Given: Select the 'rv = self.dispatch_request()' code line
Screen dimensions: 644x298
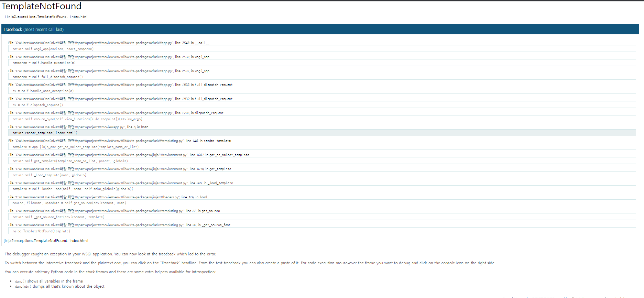Looking at the screenshot, I should click(x=37, y=105).
